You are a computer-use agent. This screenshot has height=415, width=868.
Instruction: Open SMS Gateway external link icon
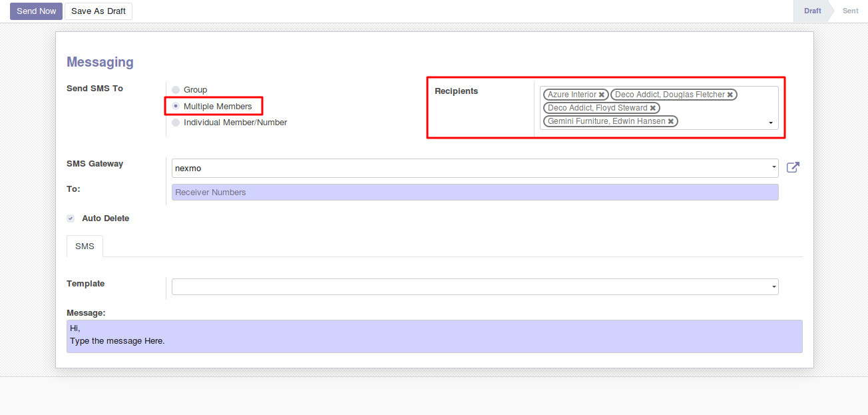click(x=793, y=168)
